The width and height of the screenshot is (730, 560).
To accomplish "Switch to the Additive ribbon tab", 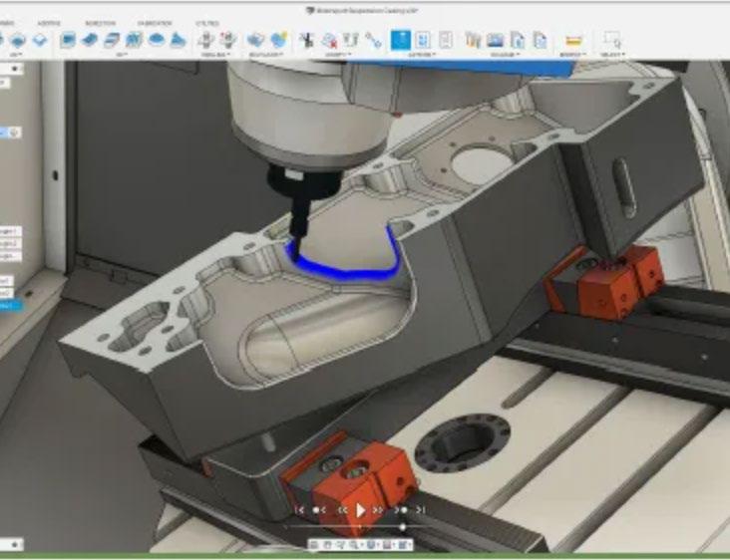I will pyautogui.click(x=49, y=23).
